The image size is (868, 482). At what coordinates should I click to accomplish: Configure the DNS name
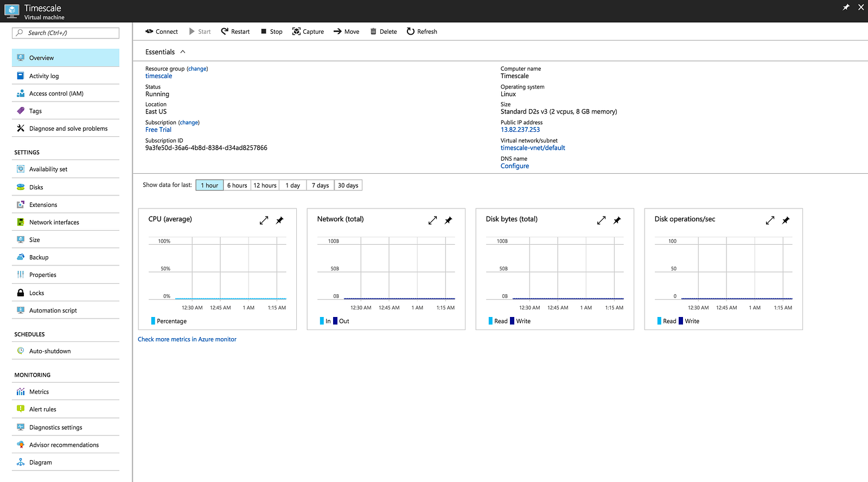click(515, 166)
